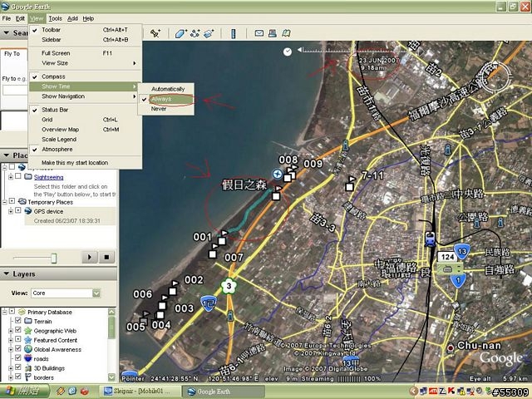Switch to the Fly To tab
This screenshot has width=532, height=399.
[12, 54]
